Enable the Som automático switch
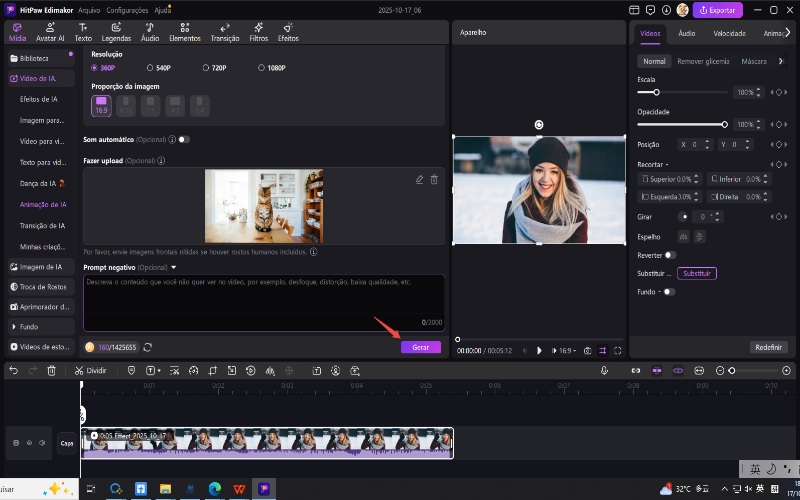The height and width of the screenshot is (500, 800). [184, 139]
